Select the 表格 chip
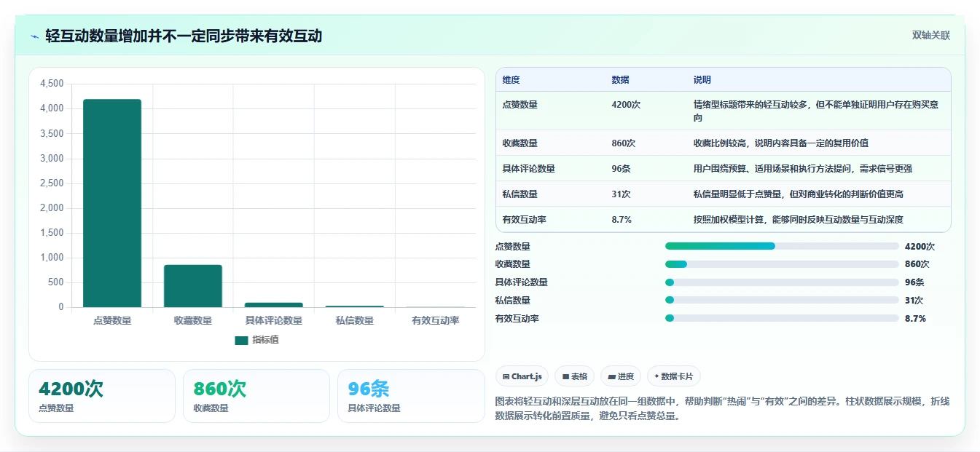This screenshot has height=452, width=980. coord(574,376)
